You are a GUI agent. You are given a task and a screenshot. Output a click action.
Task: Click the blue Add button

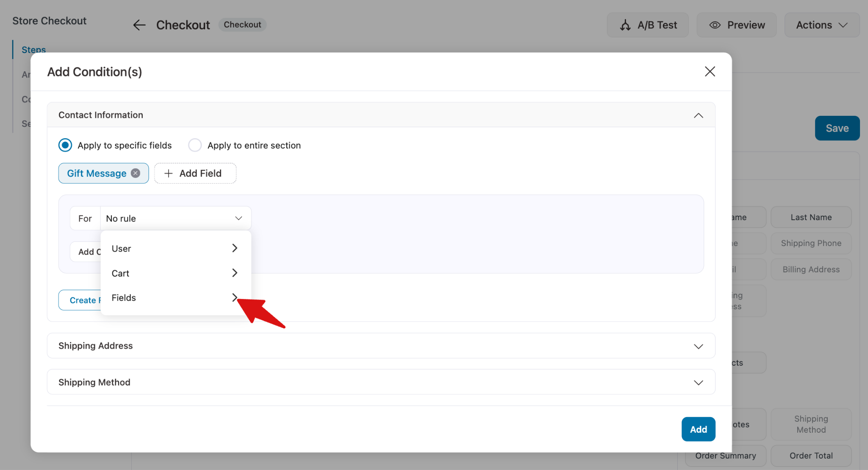coord(698,429)
